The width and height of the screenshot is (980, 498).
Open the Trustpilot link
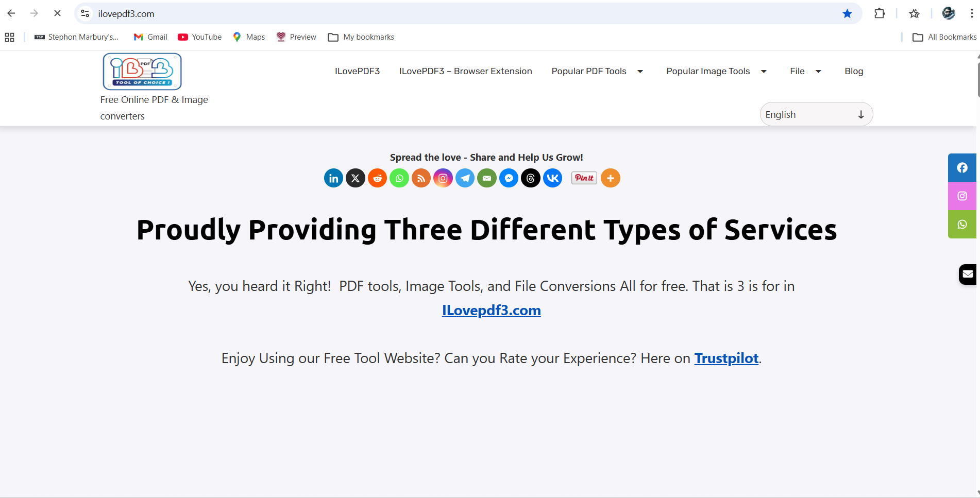pyautogui.click(x=726, y=358)
